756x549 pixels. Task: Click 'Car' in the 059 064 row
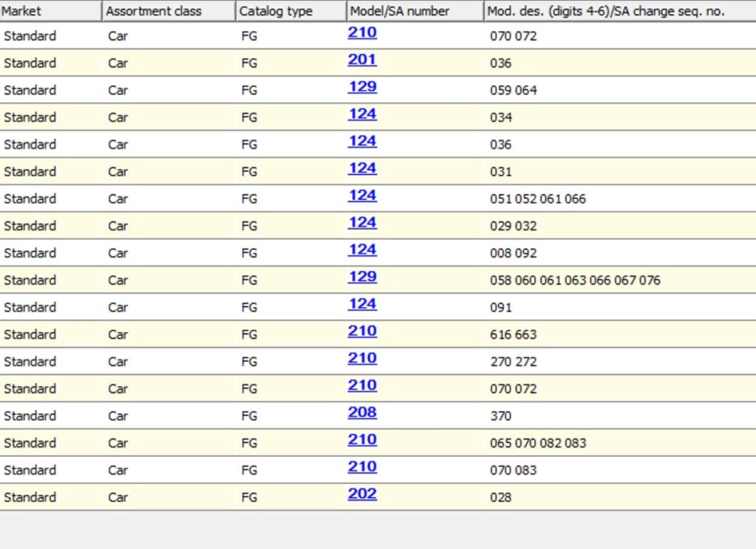(x=118, y=90)
